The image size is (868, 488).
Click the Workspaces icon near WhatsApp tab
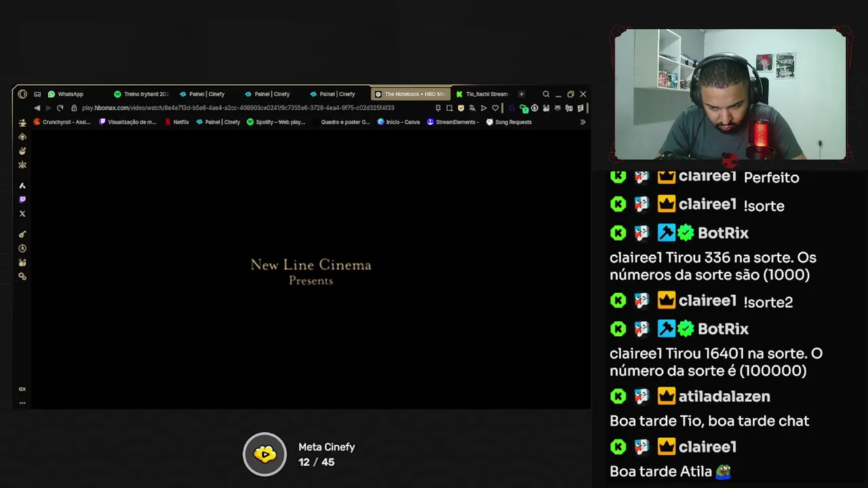point(37,94)
